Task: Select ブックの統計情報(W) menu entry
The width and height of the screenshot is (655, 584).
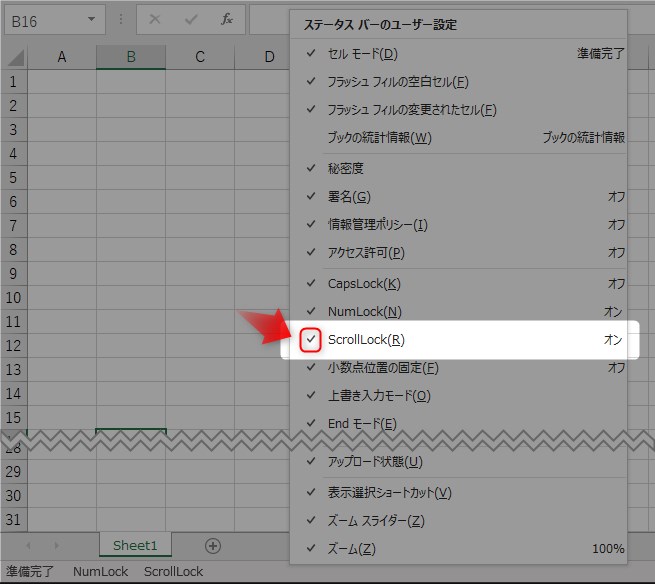Action: click(380, 137)
